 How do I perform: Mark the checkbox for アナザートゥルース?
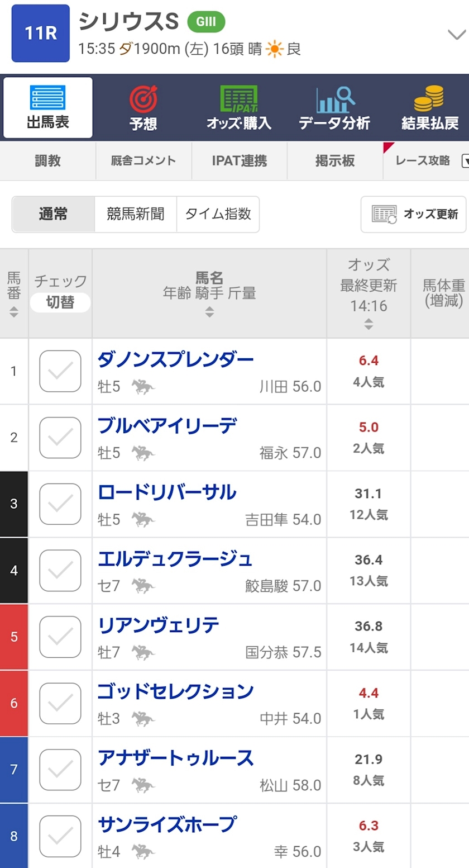click(x=60, y=770)
